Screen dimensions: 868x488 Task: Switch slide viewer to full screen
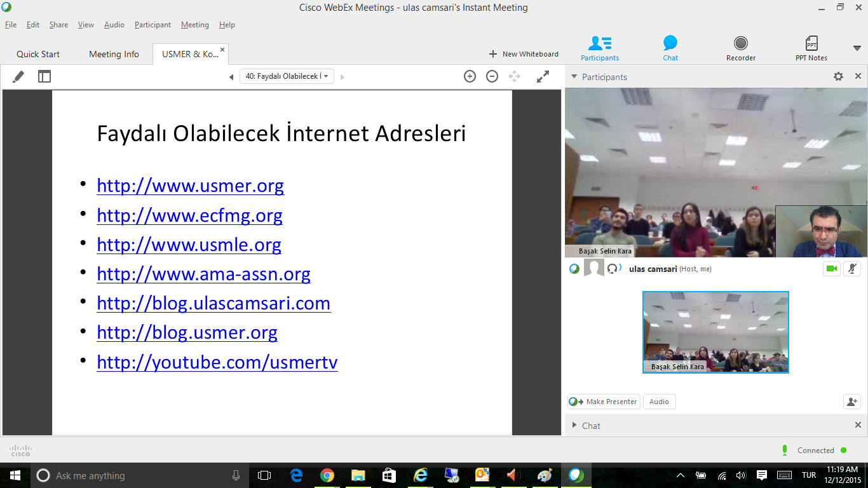(543, 76)
